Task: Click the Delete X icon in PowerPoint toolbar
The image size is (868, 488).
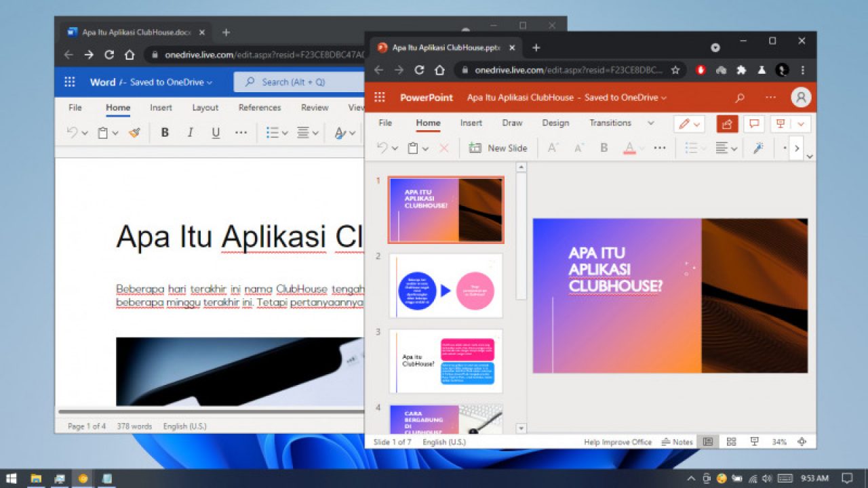Action: [x=444, y=148]
